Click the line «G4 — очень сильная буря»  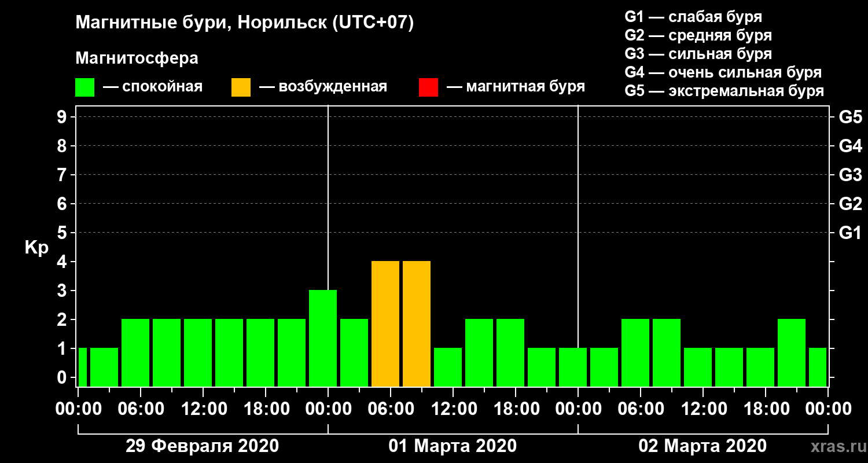pyautogui.click(x=723, y=72)
